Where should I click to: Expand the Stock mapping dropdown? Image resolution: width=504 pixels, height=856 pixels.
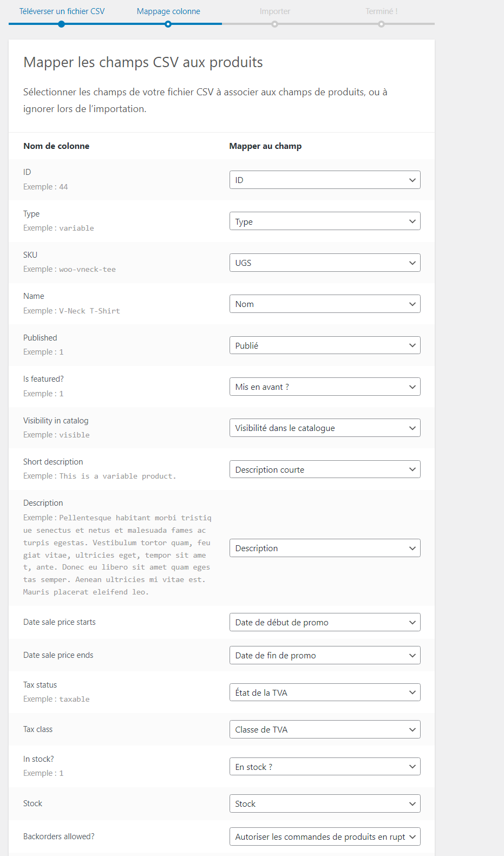(325, 803)
